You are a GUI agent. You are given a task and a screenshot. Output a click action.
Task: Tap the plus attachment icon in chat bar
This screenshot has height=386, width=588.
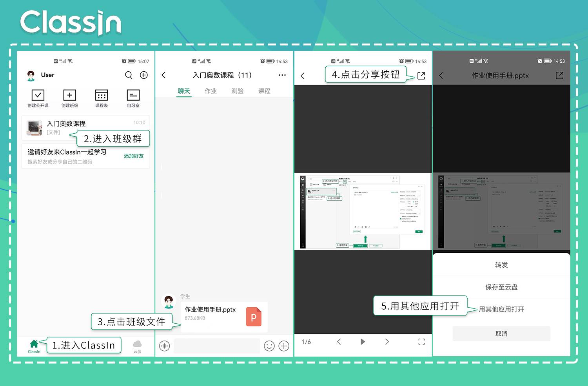coord(284,346)
